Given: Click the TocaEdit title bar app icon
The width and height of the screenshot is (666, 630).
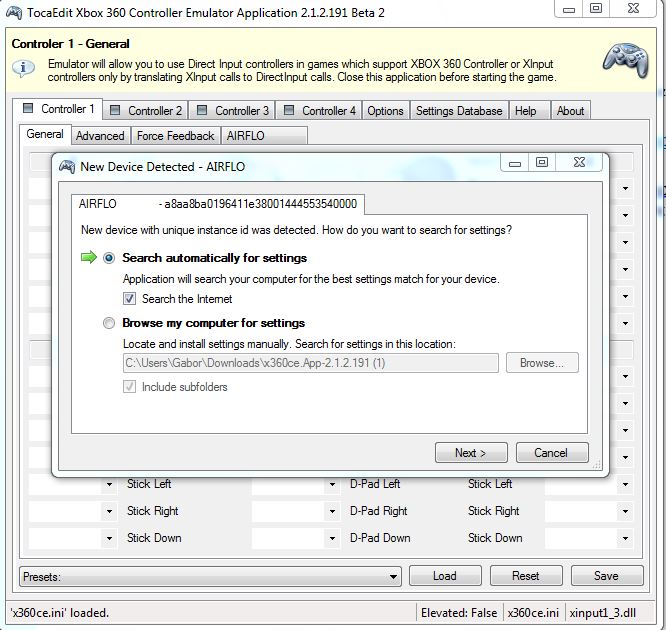Looking at the screenshot, I should point(14,13).
